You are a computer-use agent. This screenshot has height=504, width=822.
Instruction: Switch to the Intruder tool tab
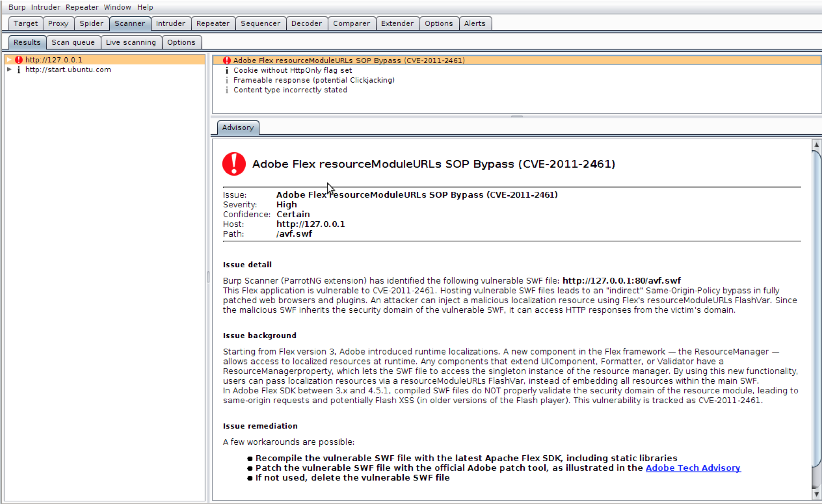tap(170, 23)
